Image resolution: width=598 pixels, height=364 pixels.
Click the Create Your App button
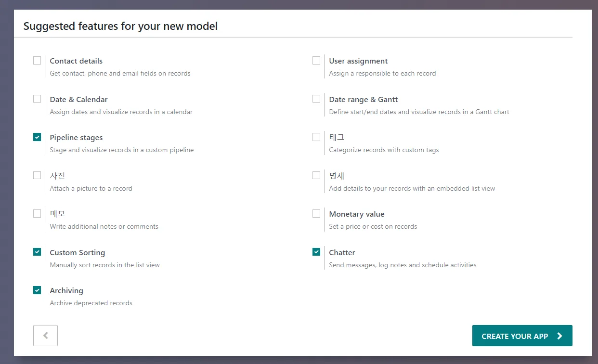pyautogui.click(x=522, y=336)
